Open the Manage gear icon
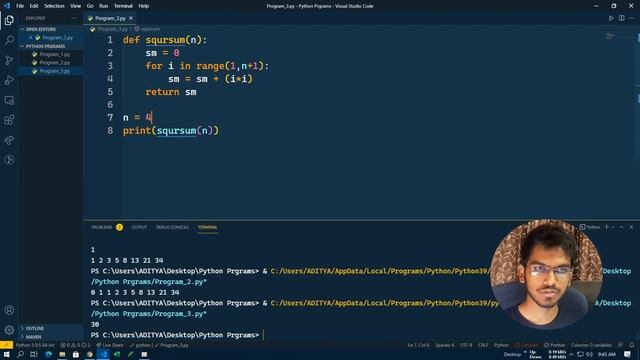The height and width of the screenshot is (360, 640). coord(9,330)
